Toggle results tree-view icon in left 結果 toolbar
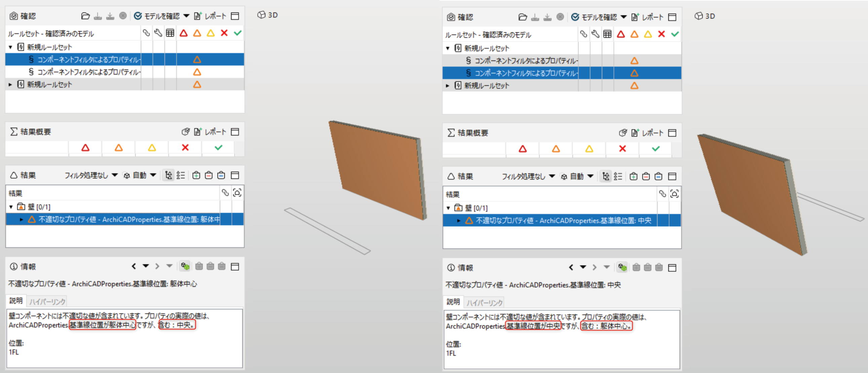Viewport: 868px width, 373px height. [168, 175]
